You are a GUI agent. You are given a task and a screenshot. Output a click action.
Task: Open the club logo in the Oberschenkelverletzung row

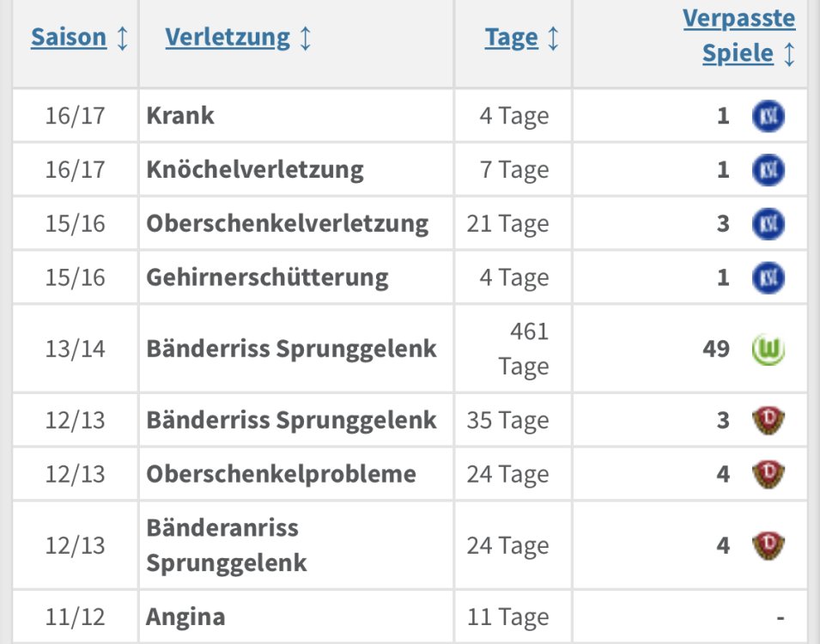(768, 224)
